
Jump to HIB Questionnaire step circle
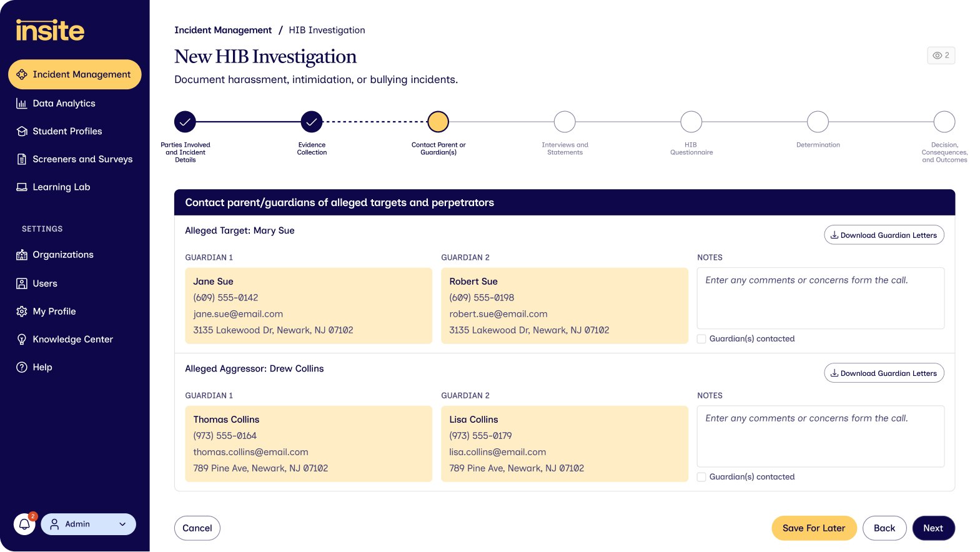coord(691,122)
